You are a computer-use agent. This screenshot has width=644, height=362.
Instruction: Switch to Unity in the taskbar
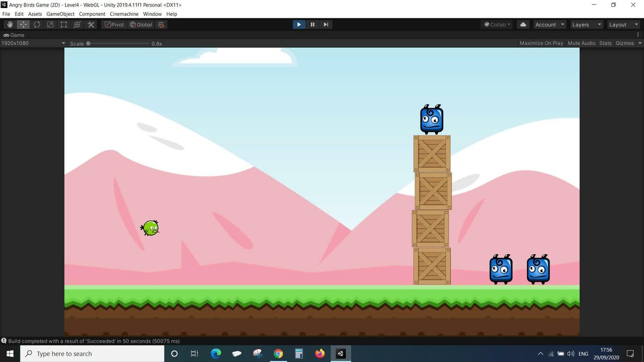[x=341, y=354]
